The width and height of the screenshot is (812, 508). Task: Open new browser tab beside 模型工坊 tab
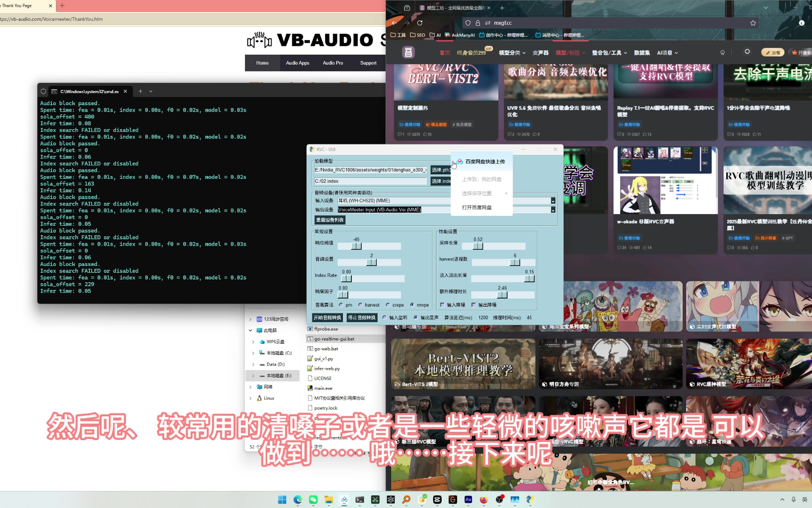502,8
